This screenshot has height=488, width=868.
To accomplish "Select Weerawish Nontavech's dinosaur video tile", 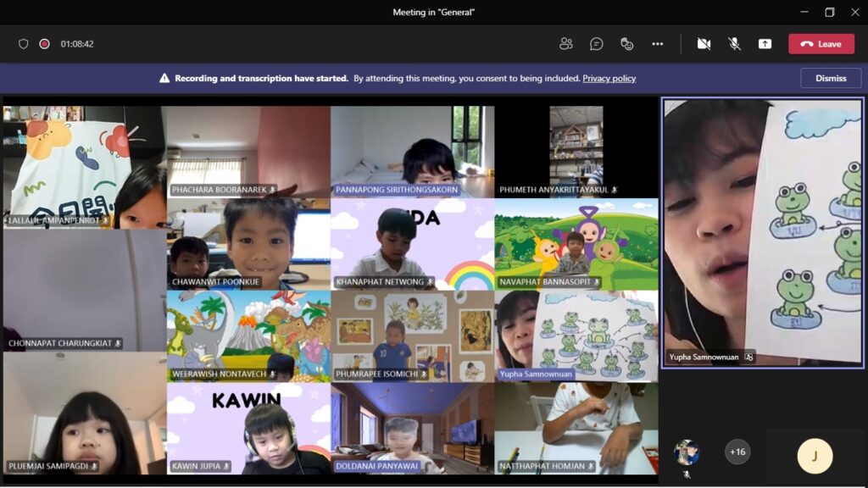I will [x=248, y=335].
